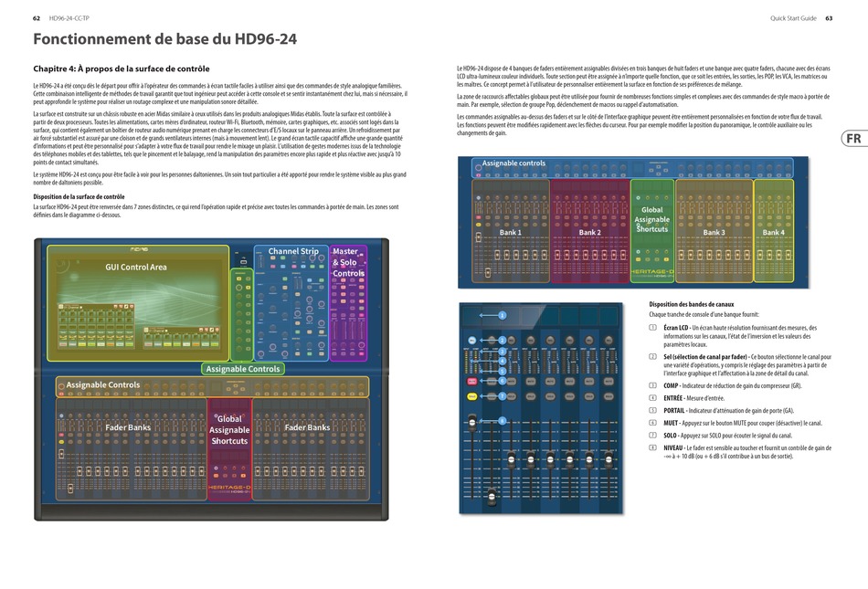
Task: Click callout circle 2 beside the SEL button
Action: 503,341
